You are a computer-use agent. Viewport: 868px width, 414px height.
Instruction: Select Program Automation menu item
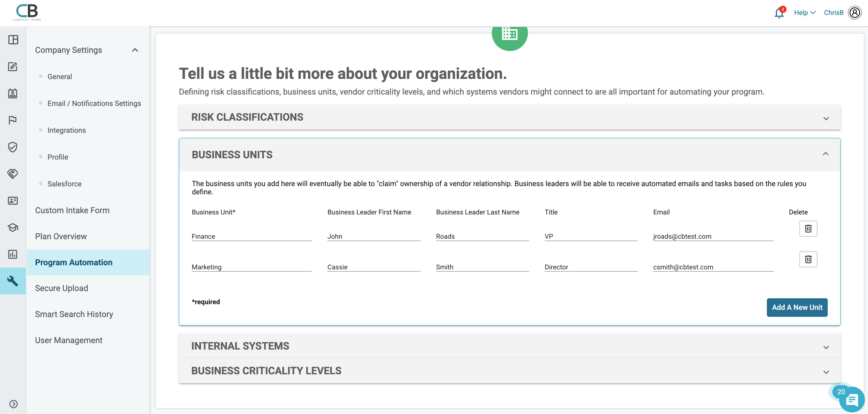click(x=88, y=262)
